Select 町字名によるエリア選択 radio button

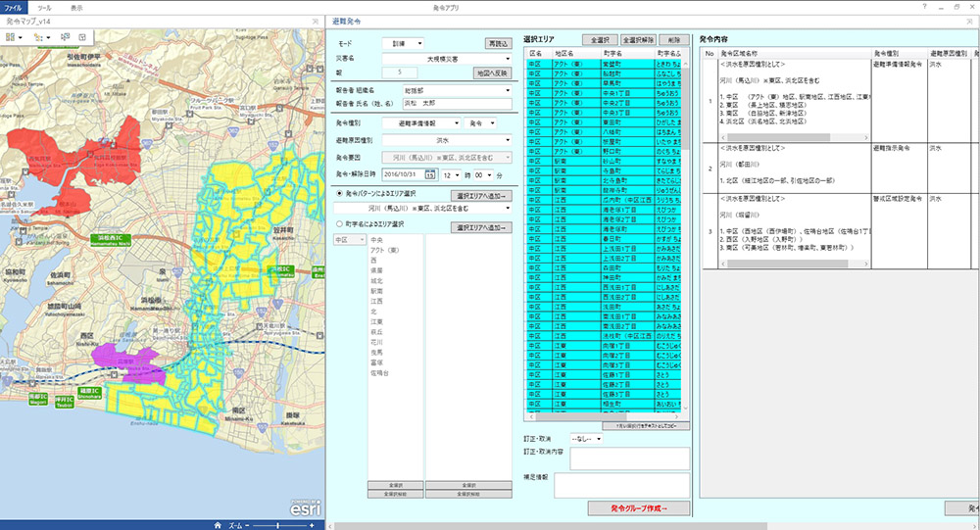(338, 225)
